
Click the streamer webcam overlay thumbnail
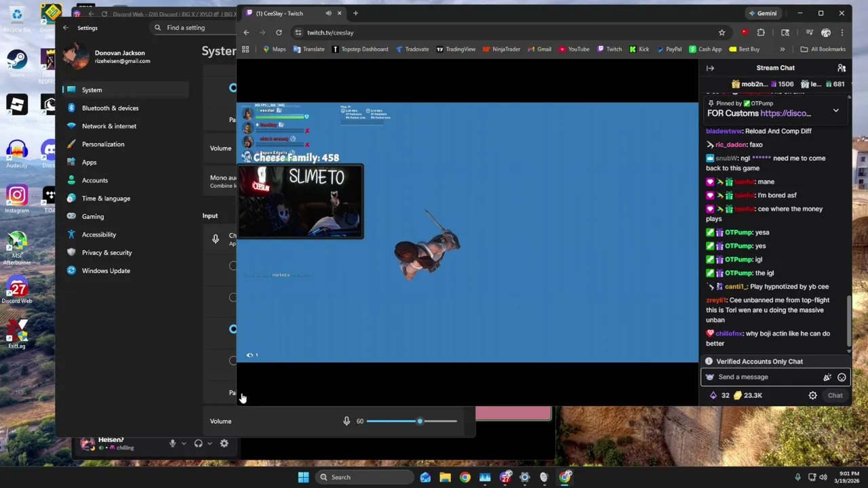pos(300,201)
